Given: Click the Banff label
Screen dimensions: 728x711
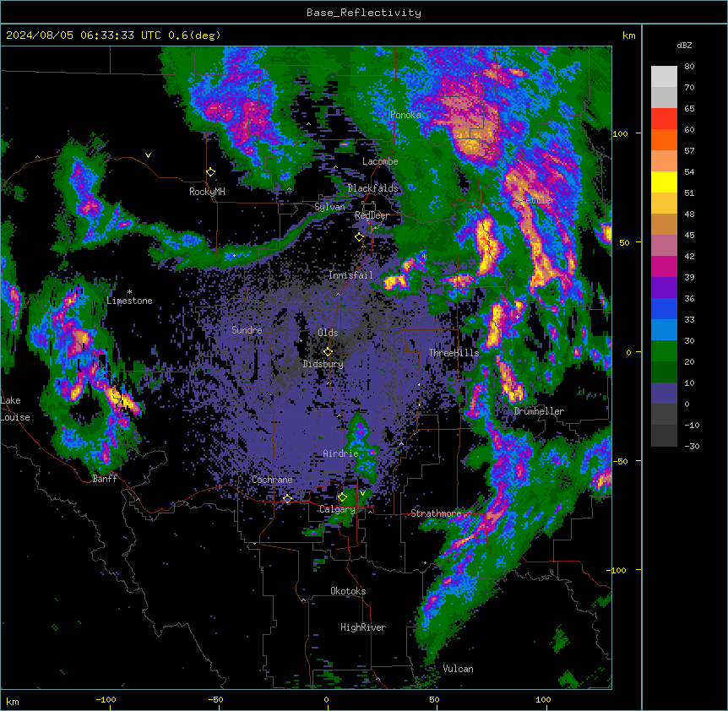Looking at the screenshot, I should coord(105,479).
